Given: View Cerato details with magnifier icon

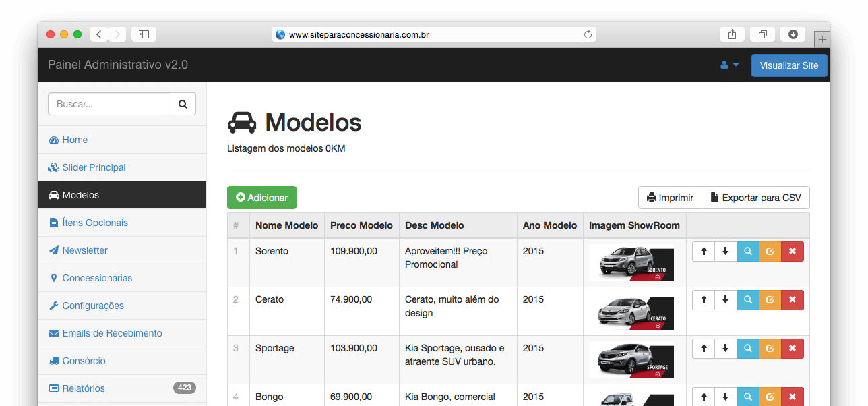Looking at the screenshot, I should [748, 300].
